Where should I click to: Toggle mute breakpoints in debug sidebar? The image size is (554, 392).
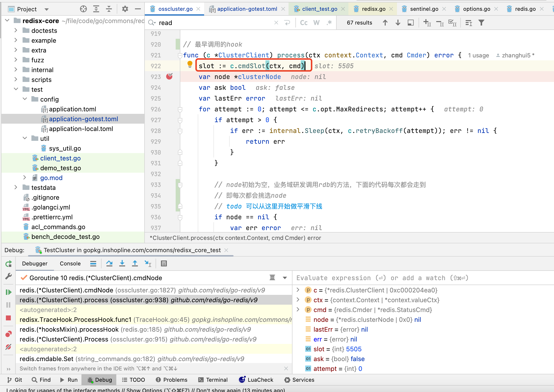[x=9, y=347]
